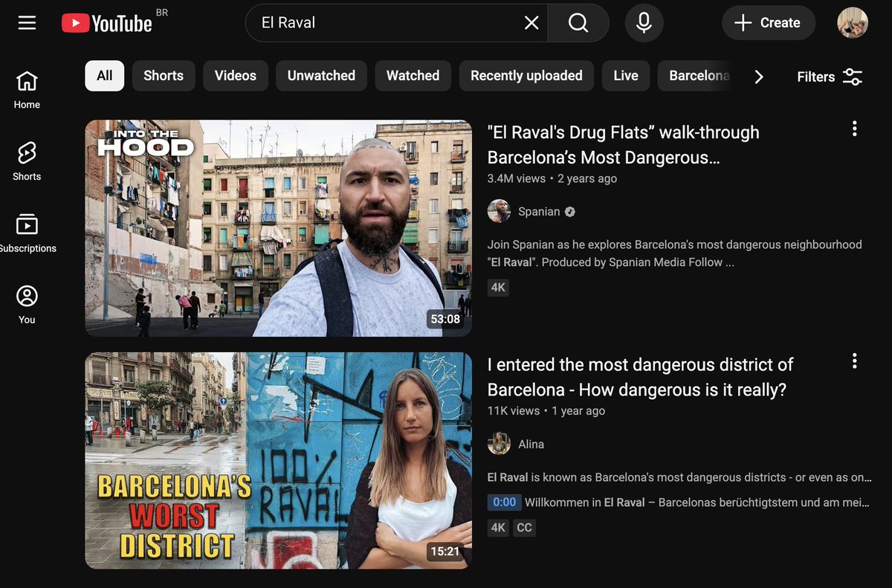
Task: Open more options for Alina's video
Action: tap(854, 361)
